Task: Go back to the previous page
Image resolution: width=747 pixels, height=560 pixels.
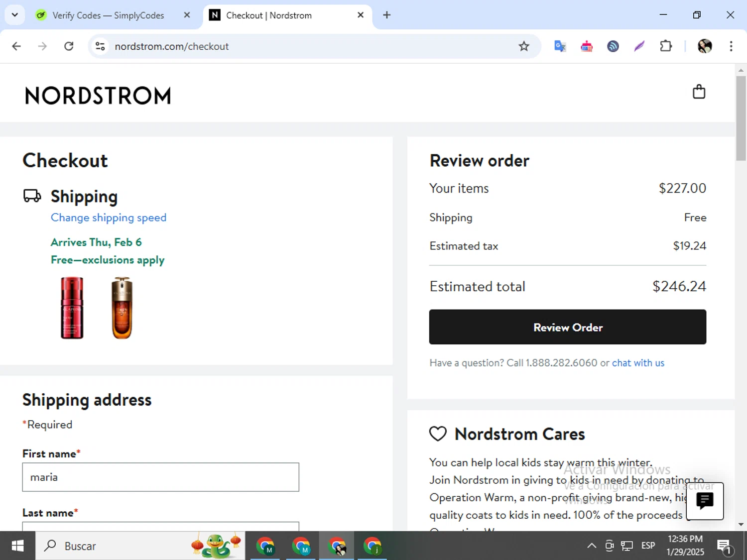Action: [x=16, y=46]
